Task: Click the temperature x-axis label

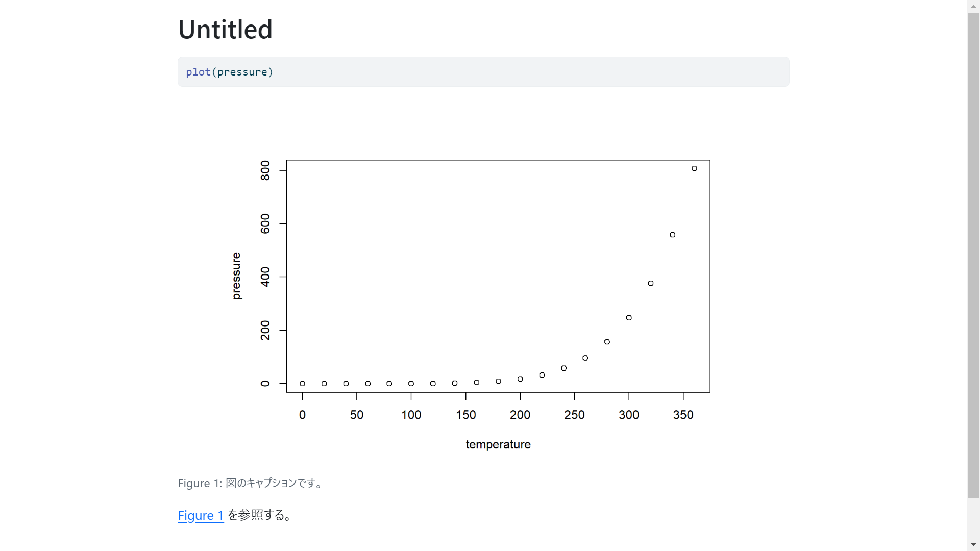Action: 498,444
